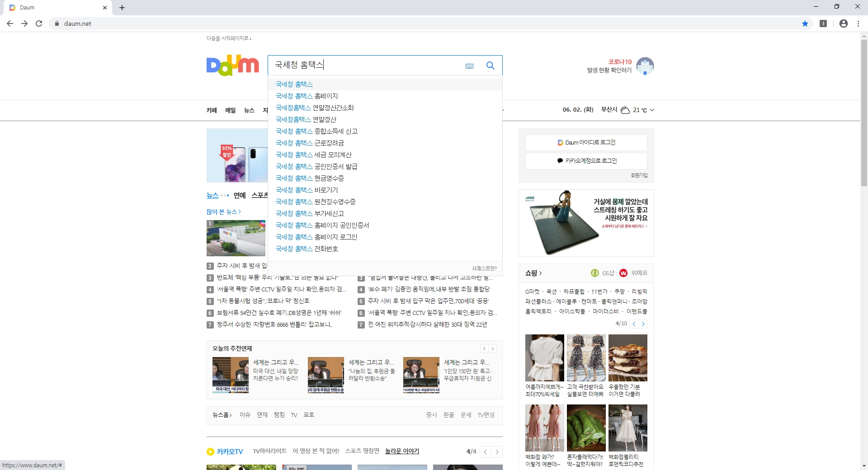This screenshot has height=470, width=868.
Task: Open the virtual keyboard icon in search box
Action: (469, 66)
